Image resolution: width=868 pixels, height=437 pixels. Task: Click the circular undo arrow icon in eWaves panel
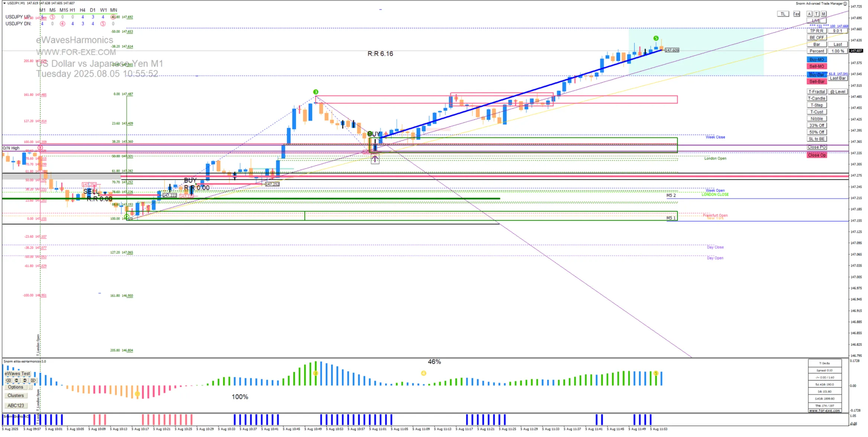click(16, 380)
